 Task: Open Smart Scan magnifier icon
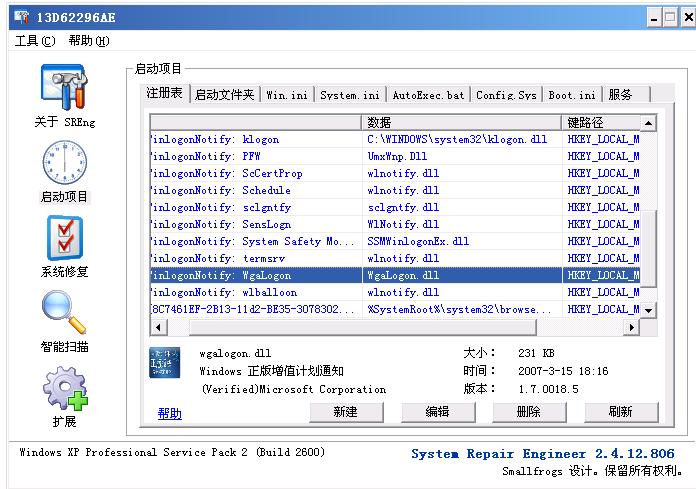pyautogui.click(x=64, y=312)
